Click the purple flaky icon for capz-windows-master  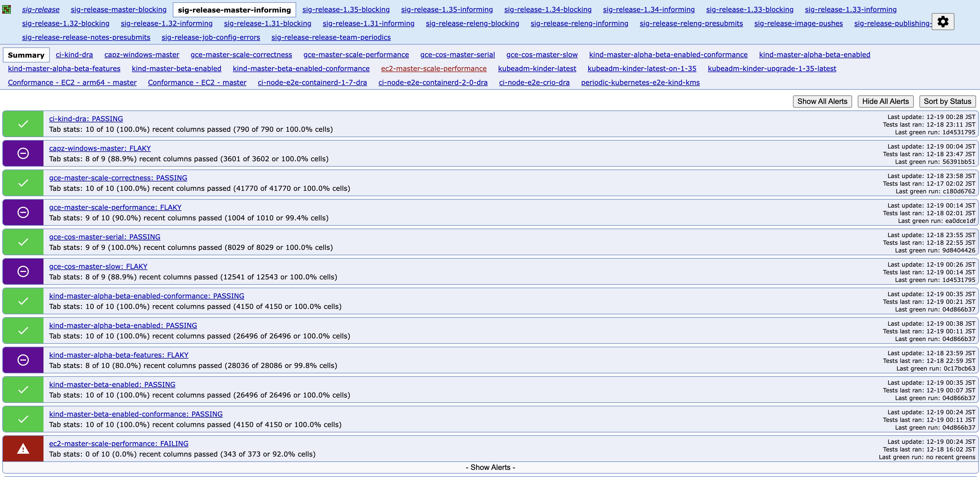pos(23,153)
